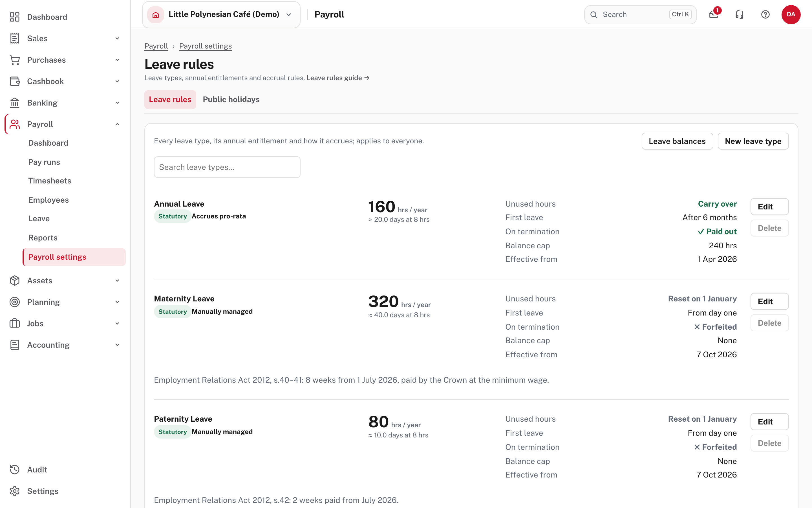Click the Cashbook wallet icon
Screen dimensions: 812x508
tap(14, 81)
